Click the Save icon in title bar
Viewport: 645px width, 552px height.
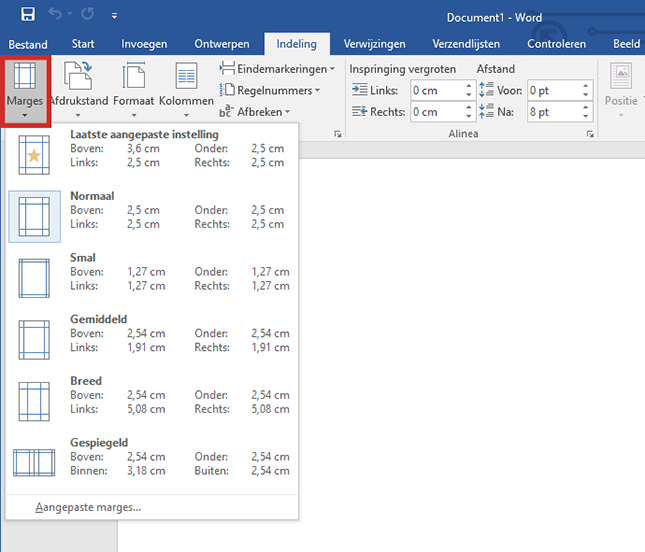pyautogui.click(x=27, y=15)
